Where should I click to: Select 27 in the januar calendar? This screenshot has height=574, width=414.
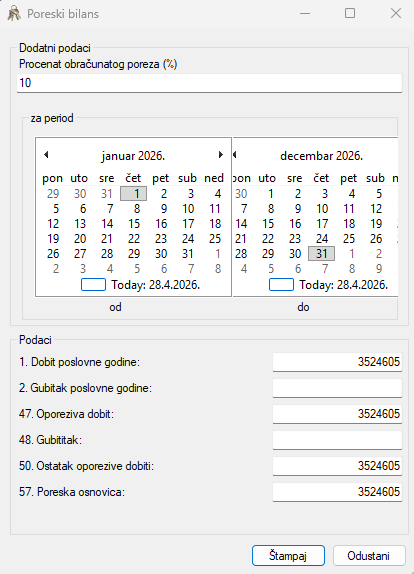tap(80, 254)
